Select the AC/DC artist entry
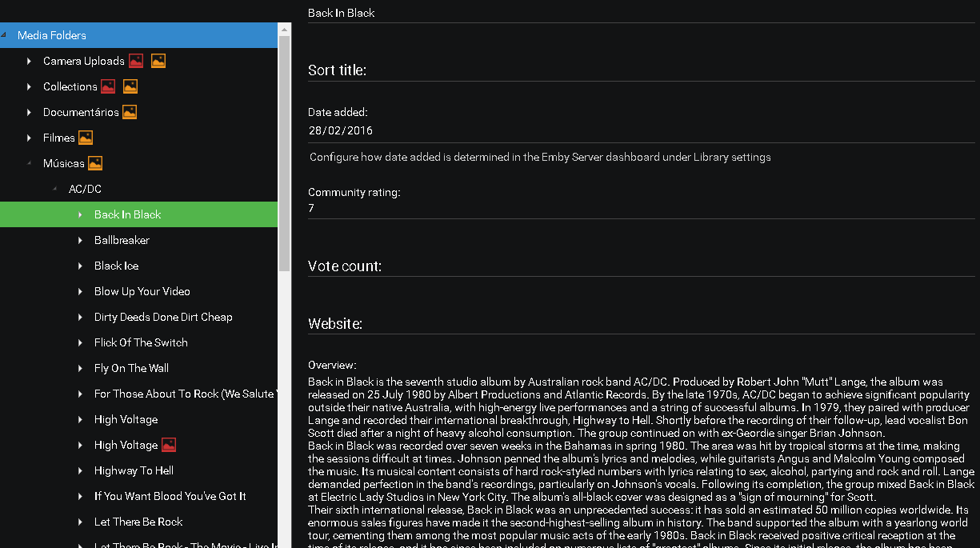This screenshot has width=980, height=548. [85, 189]
